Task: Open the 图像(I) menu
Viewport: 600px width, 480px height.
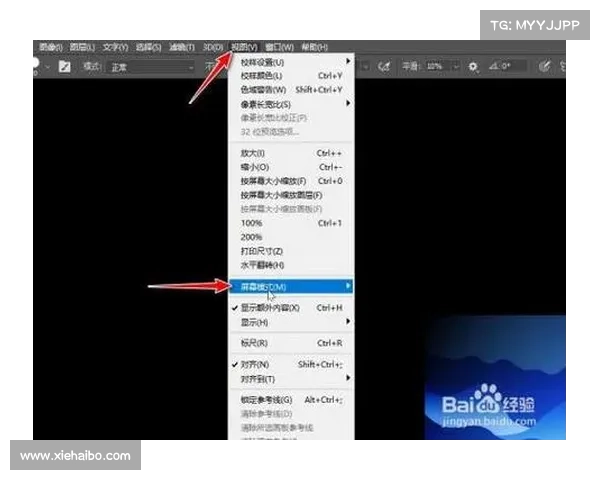Action: pos(51,47)
